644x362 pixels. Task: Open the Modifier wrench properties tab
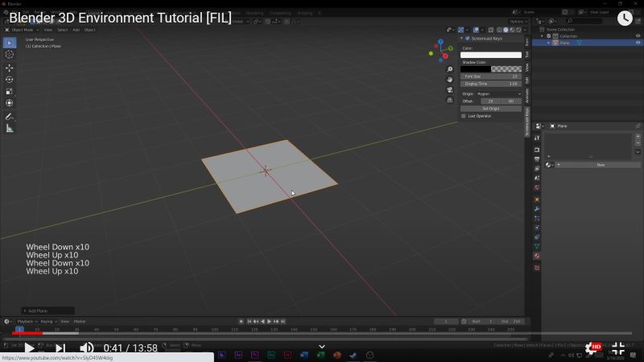[x=537, y=209]
